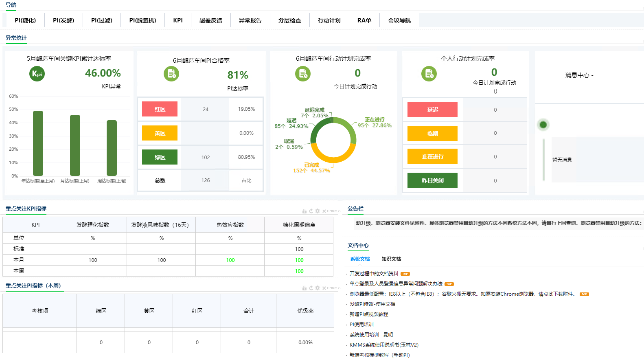This screenshot has width=644, height=358.
Task: Open 单点登录及人员登录信息异常问题解决办法 document
Action: click(x=396, y=284)
